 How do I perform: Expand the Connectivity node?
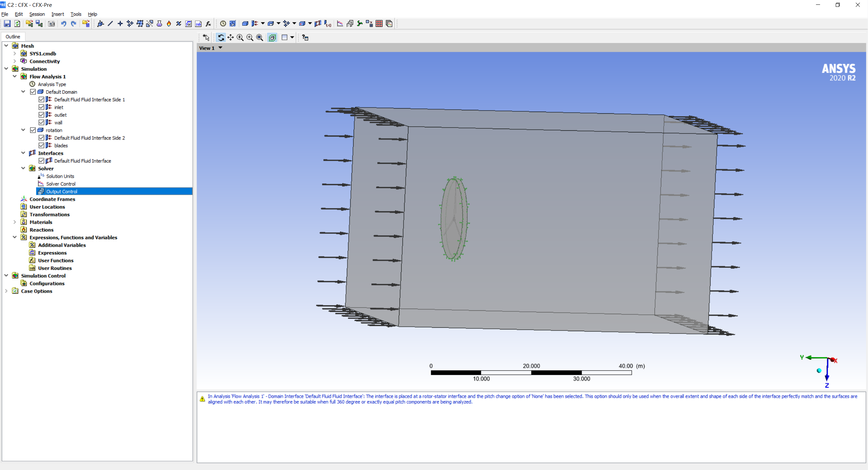(15, 61)
